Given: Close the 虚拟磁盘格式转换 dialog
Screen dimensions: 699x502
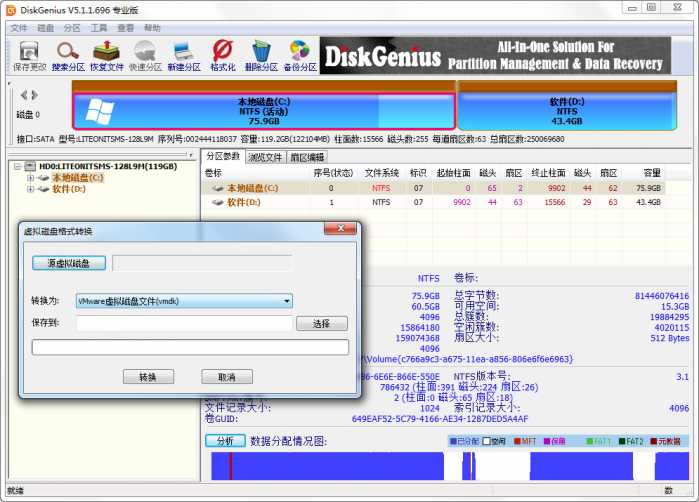Looking at the screenshot, I should [341, 228].
